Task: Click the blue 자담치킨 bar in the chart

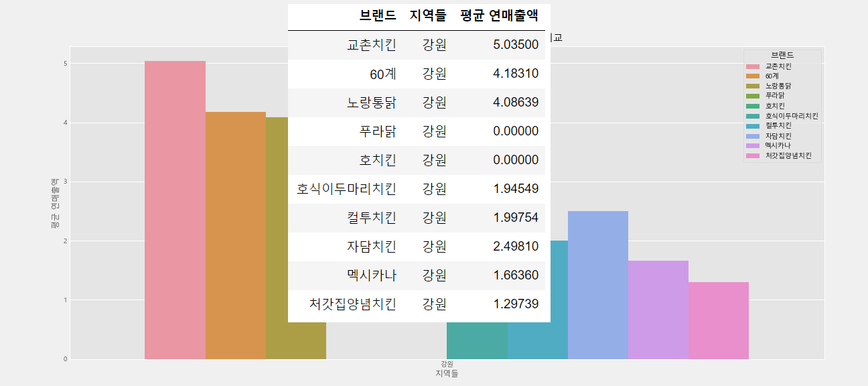Action: click(x=598, y=285)
